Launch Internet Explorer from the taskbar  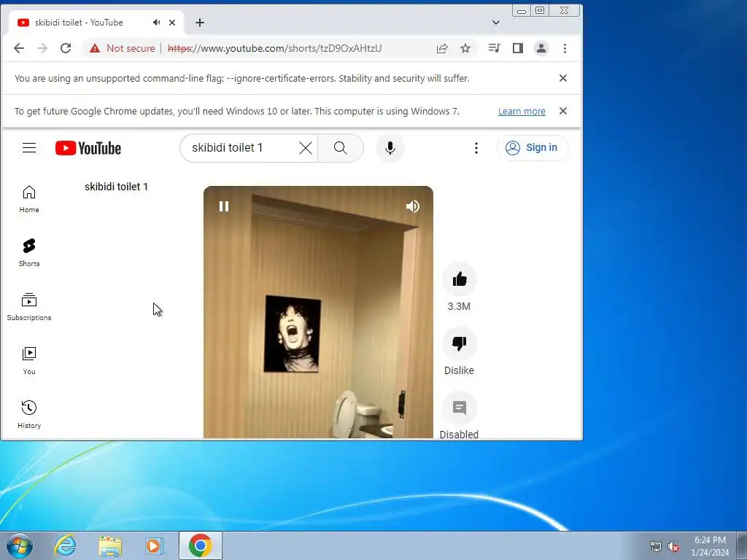(x=65, y=545)
